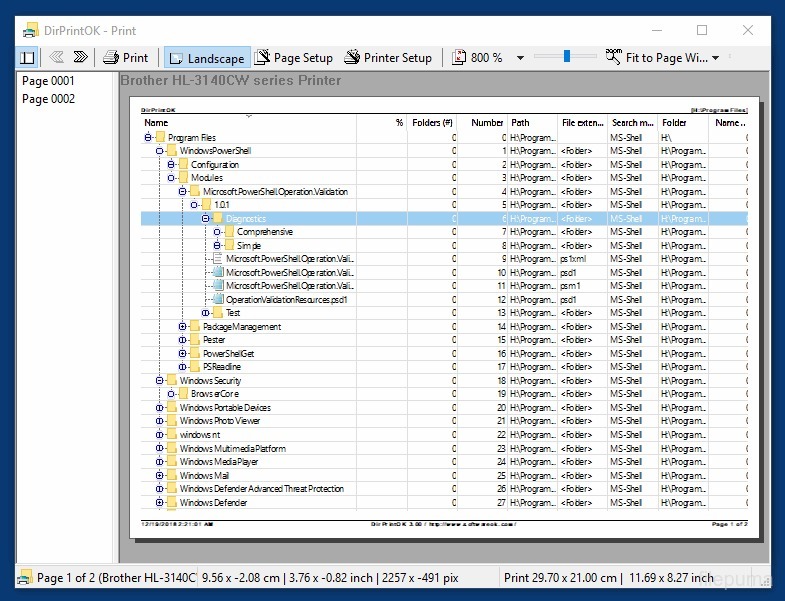Screen dimensions: 785x601
Task: Click the OperationValidationResources.psd1 file icon
Action: pyautogui.click(x=217, y=299)
